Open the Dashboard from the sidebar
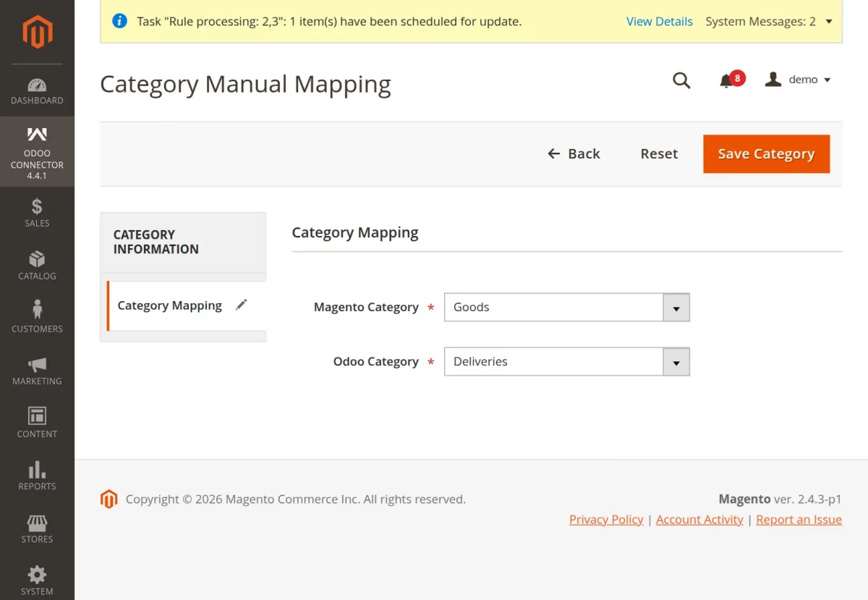This screenshot has height=600, width=868. (37, 90)
